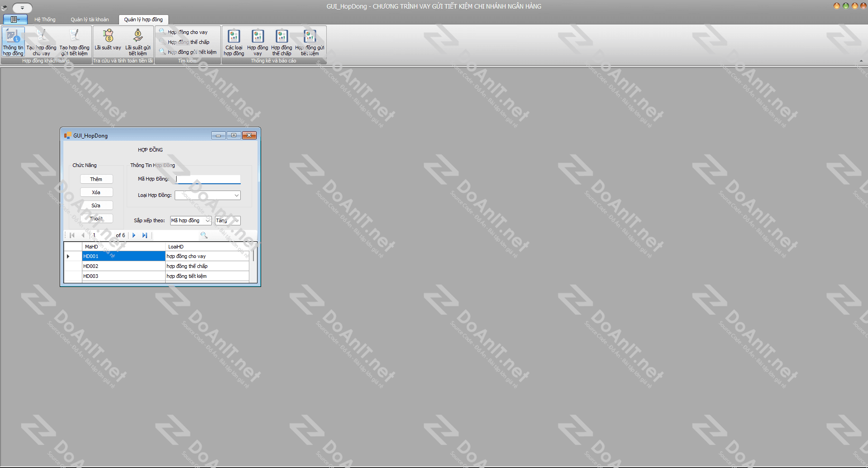Close the GUI_HopDong child window
Viewport: 868px width, 468px height.
pyautogui.click(x=249, y=135)
